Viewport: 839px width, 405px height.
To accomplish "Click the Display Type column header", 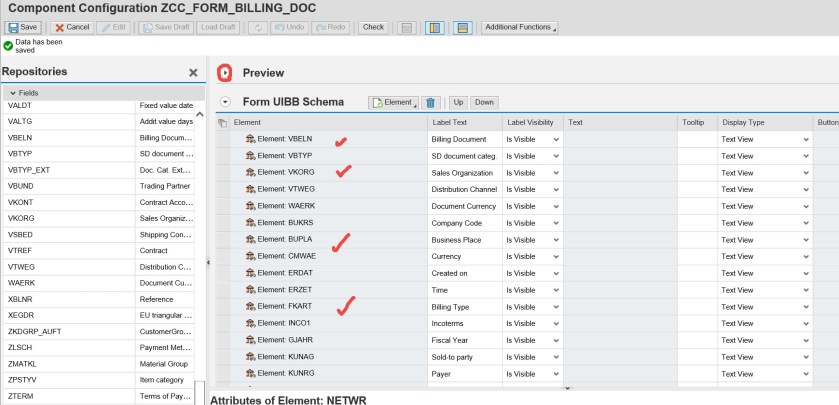I will (765, 123).
